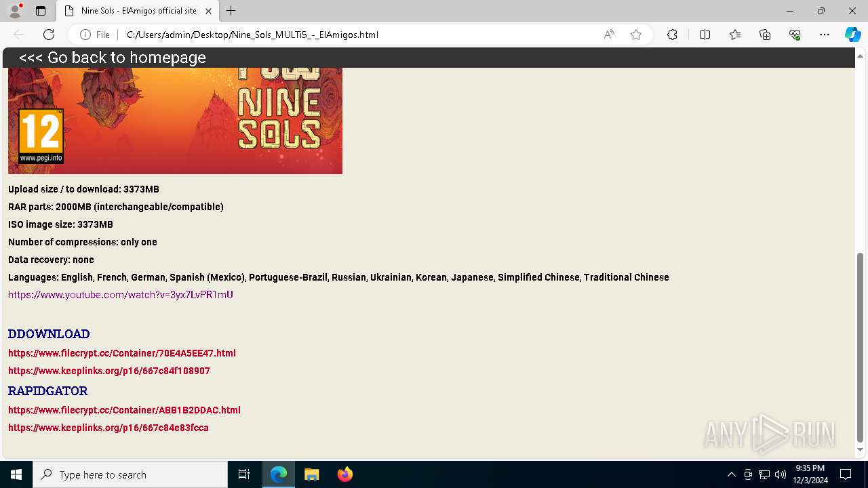Open Task View on the taskbar

pyautogui.click(x=244, y=474)
